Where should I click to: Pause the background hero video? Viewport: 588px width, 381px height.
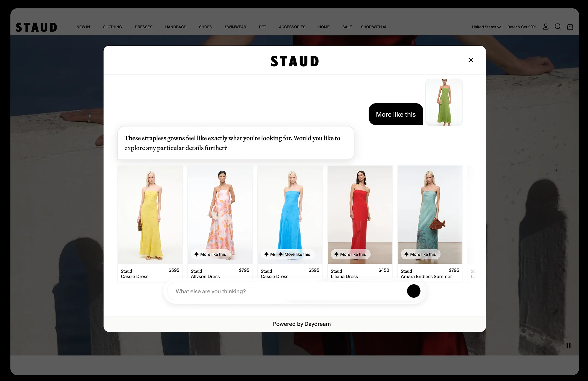click(568, 345)
